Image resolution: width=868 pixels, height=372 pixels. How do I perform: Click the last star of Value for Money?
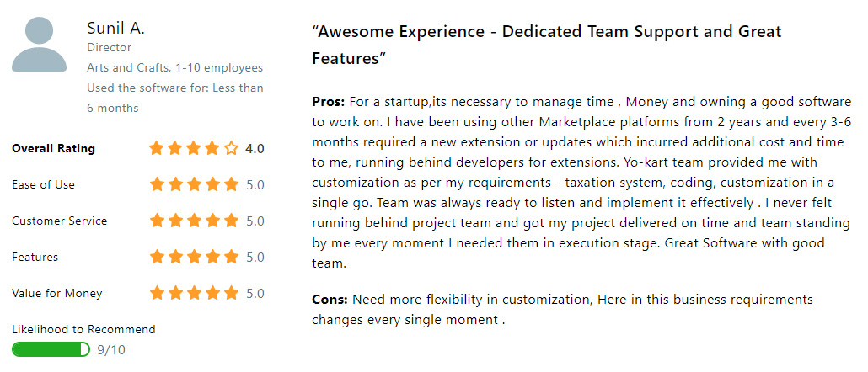tap(232, 293)
